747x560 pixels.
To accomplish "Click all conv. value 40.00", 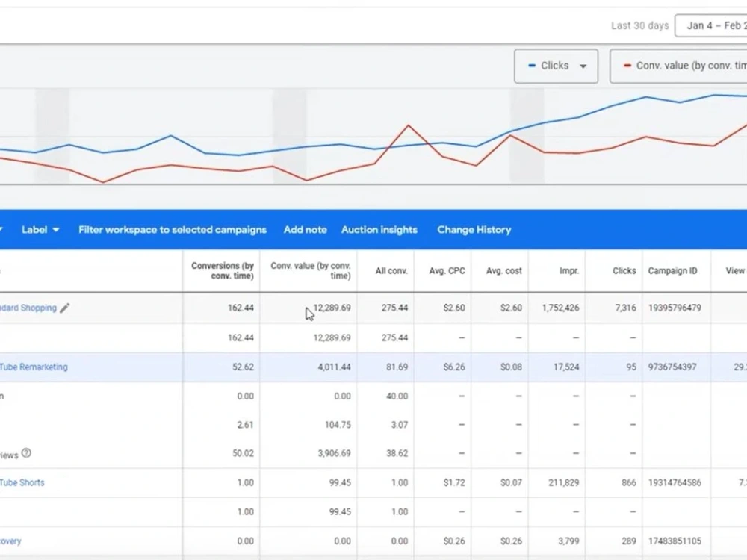I will pos(397,396).
